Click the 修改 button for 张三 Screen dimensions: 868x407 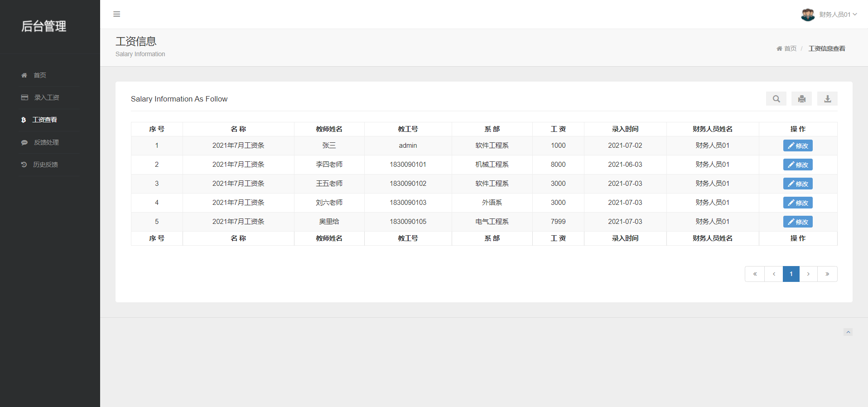[x=798, y=145]
